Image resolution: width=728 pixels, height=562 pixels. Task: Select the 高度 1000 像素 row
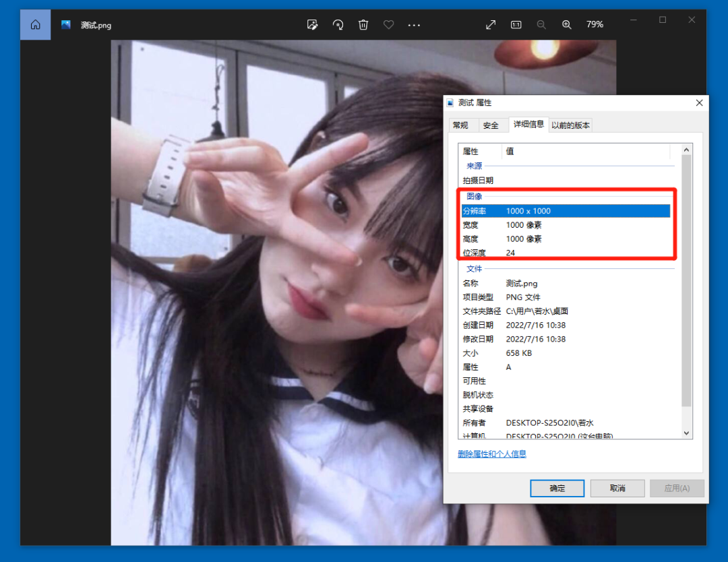click(x=566, y=239)
